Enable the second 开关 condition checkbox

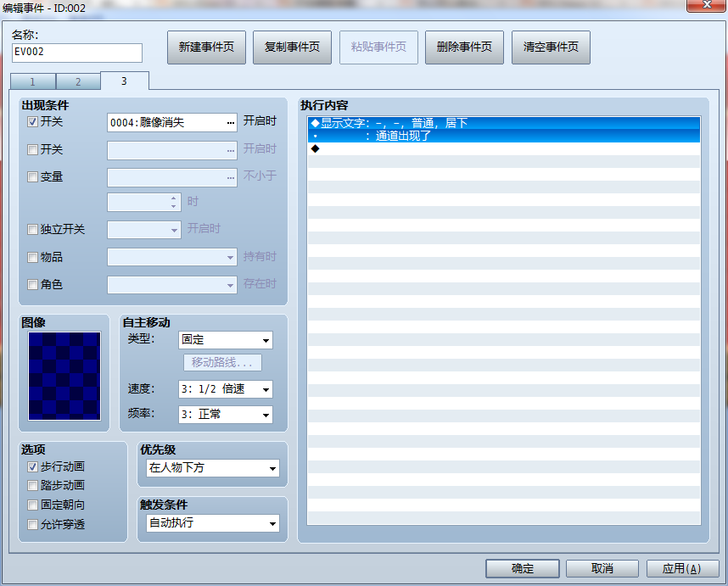coord(32,149)
